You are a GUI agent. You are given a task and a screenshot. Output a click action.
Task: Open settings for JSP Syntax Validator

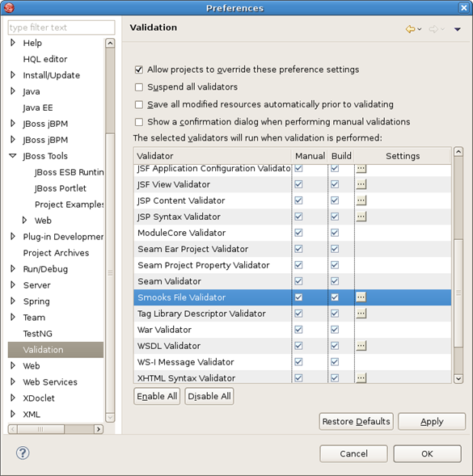361,216
